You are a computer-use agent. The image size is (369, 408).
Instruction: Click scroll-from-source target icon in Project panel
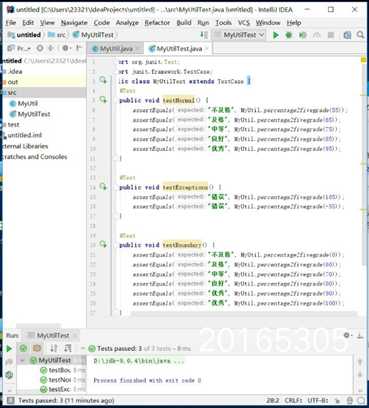[40, 48]
